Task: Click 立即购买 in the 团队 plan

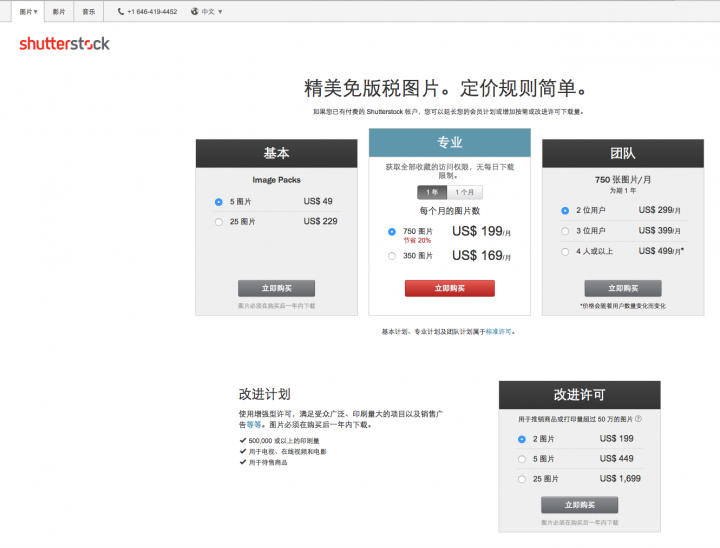Action: click(x=623, y=288)
